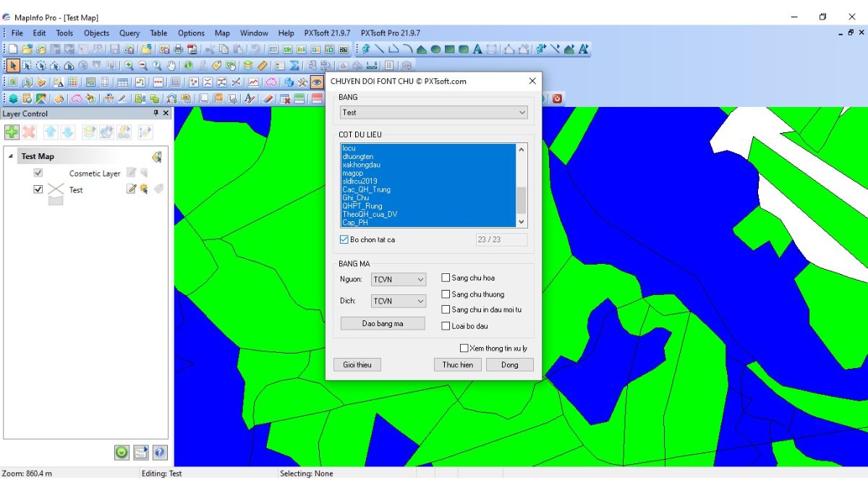The width and height of the screenshot is (868, 488).
Task: Select the Line drawing tool
Action: (x=379, y=49)
